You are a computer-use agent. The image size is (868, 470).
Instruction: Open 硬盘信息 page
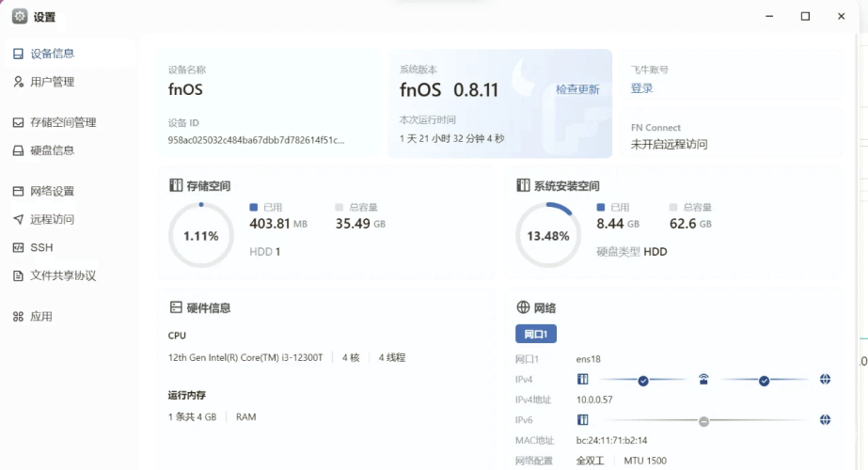pyautogui.click(x=70, y=150)
